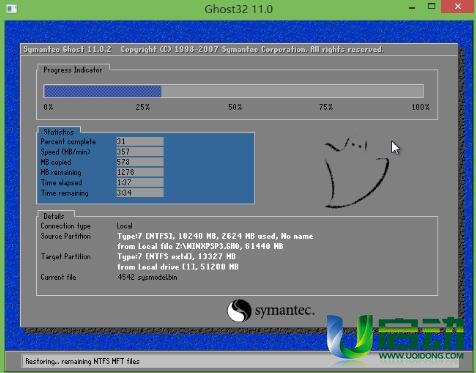Click the MB copied value field
The height and width of the screenshot is (373, 476).
pyautogui.click(x=140, y=162)
